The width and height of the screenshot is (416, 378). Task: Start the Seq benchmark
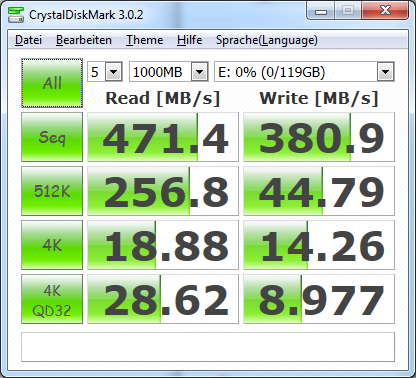point(52,137)
